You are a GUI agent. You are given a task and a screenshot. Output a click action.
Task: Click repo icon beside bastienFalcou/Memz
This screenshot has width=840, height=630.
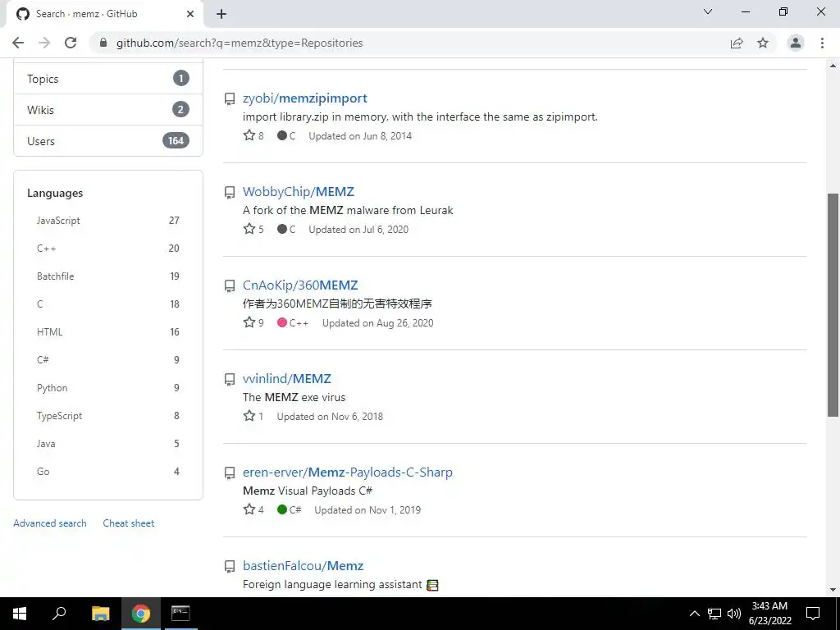point(230,567)
